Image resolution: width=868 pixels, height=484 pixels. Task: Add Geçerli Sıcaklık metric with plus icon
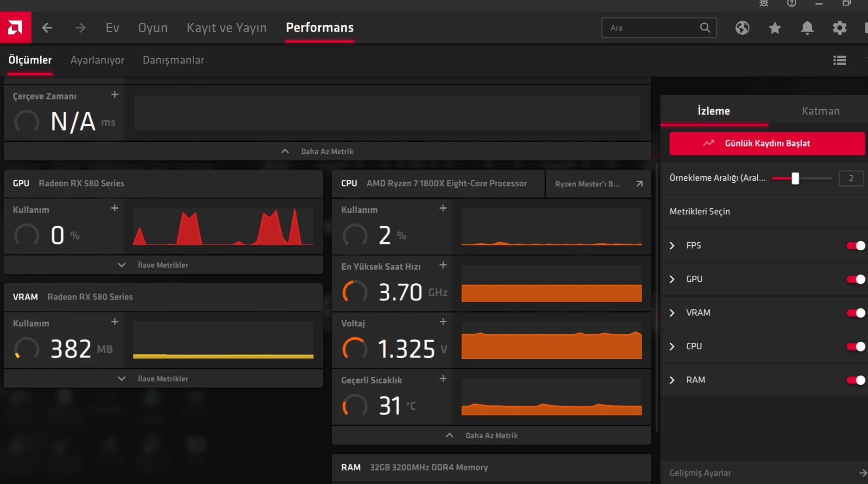443,378
